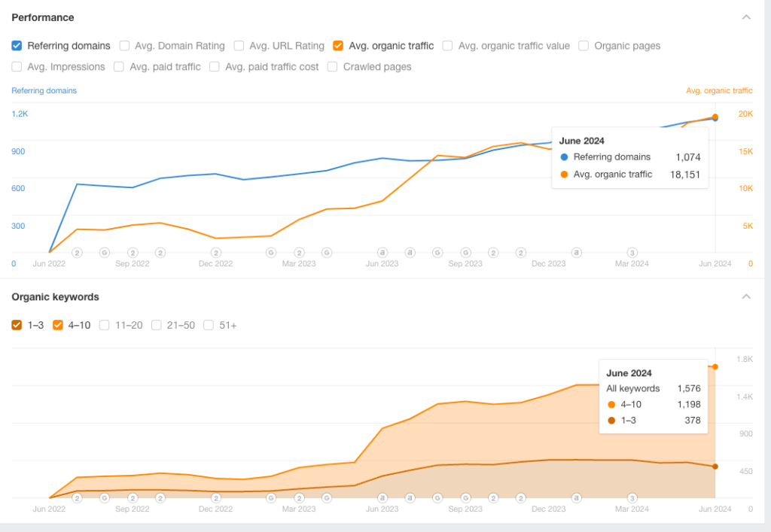The height and width of the screenshot is (532, 771).
Task: Click the Performance section heading
Action: [43, 17]
